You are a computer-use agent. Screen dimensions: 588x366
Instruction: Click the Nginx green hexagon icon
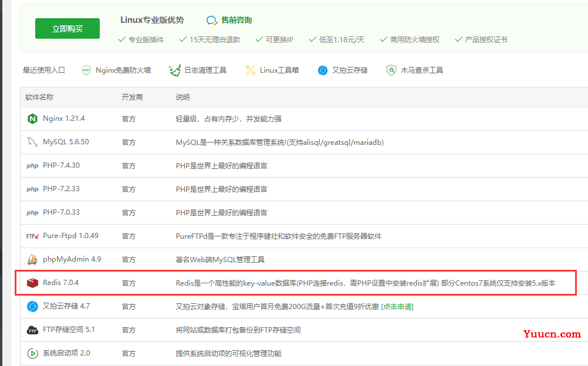[33, 119]
